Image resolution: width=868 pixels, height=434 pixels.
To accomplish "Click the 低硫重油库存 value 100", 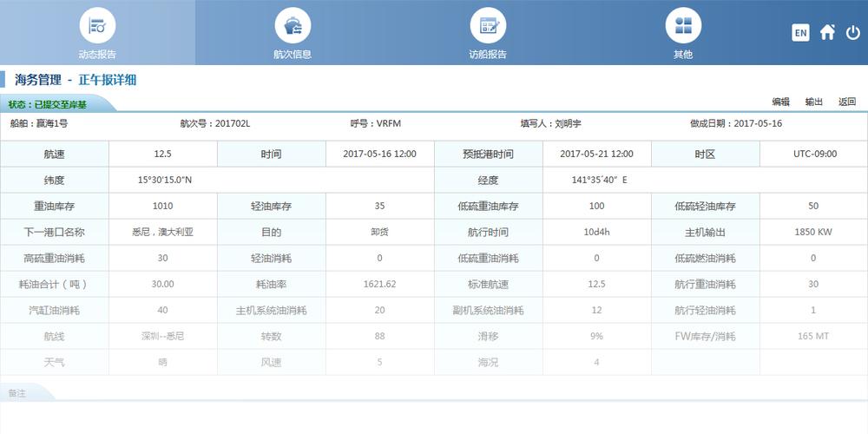I will click(597, 206).
